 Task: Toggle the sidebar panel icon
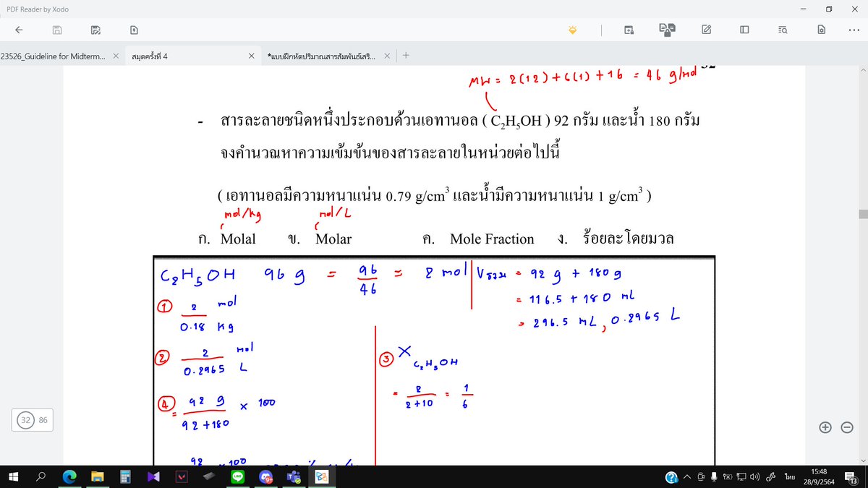pyautogui.click(x=744, y=30)
